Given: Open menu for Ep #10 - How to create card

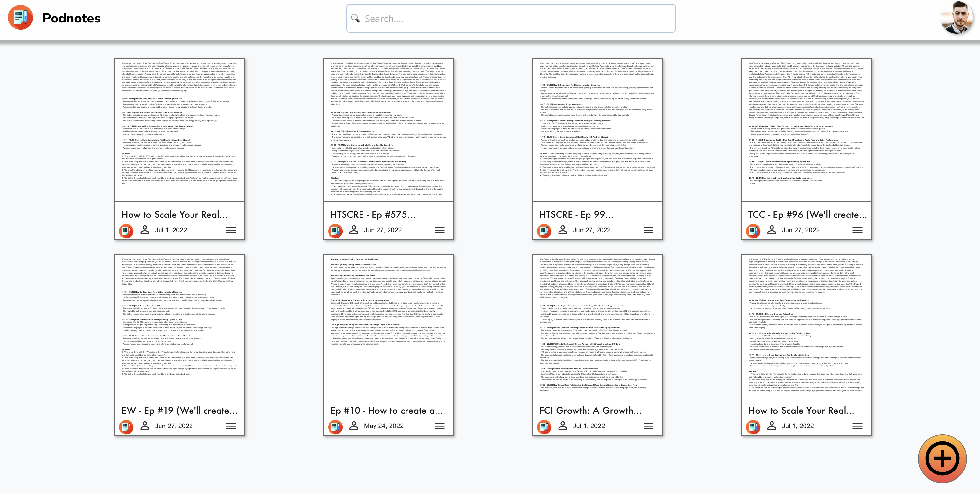Looking at the screenshot, I should click(x=439, y=426).
